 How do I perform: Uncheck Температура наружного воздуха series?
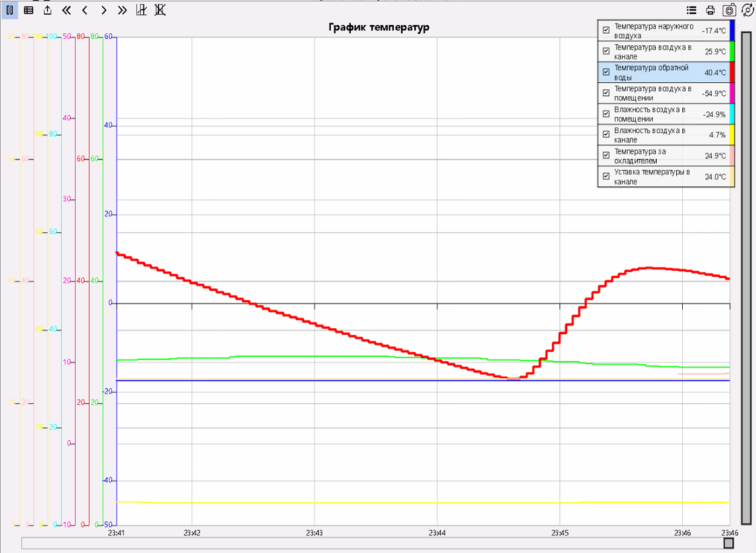[606, 31]
